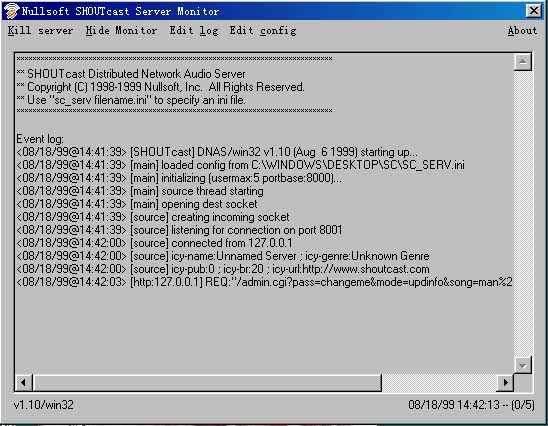Click the timestamp and listener count status
This screenshot has height=426, width=548.
point(471,405)
